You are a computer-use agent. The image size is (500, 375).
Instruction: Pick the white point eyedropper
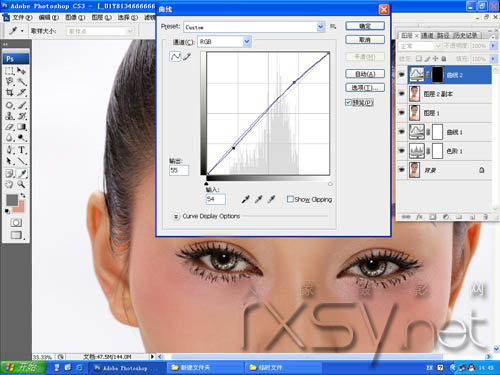click(272, 199)
